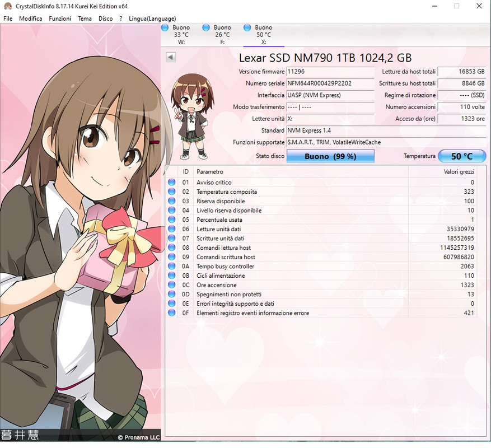Click the Modo trasferimento field
The height and width of the screenshot is (448, 491).
click(x=330, y=107)
